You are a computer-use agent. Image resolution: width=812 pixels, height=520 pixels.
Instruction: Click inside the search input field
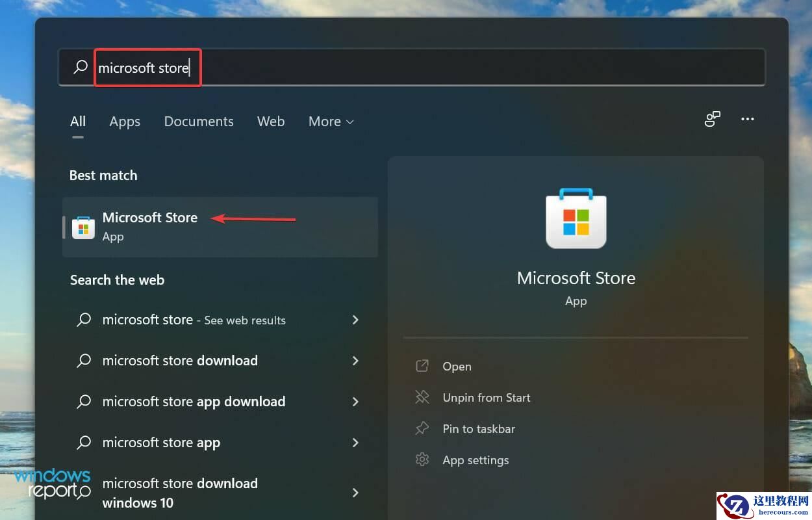point(260,67)
